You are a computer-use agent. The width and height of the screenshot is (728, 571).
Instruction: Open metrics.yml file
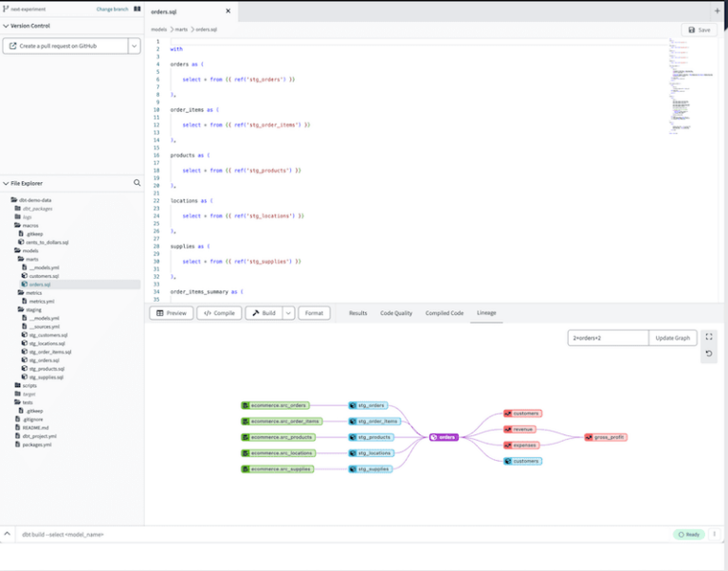(39, 302)
